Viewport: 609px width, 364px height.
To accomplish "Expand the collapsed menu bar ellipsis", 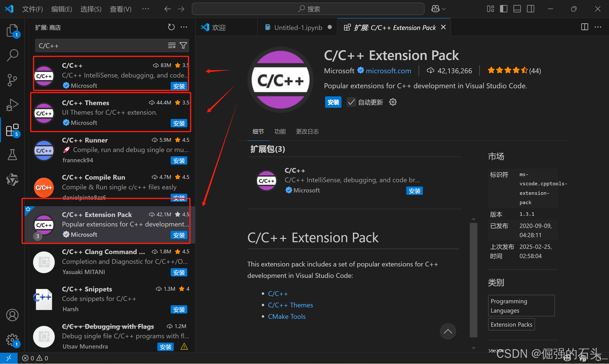I will pos(145,9).
